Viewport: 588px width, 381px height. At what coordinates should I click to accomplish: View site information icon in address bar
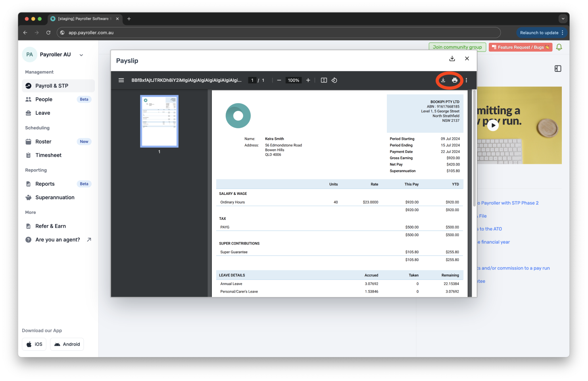pyautogui.click(x=62, y=33)
